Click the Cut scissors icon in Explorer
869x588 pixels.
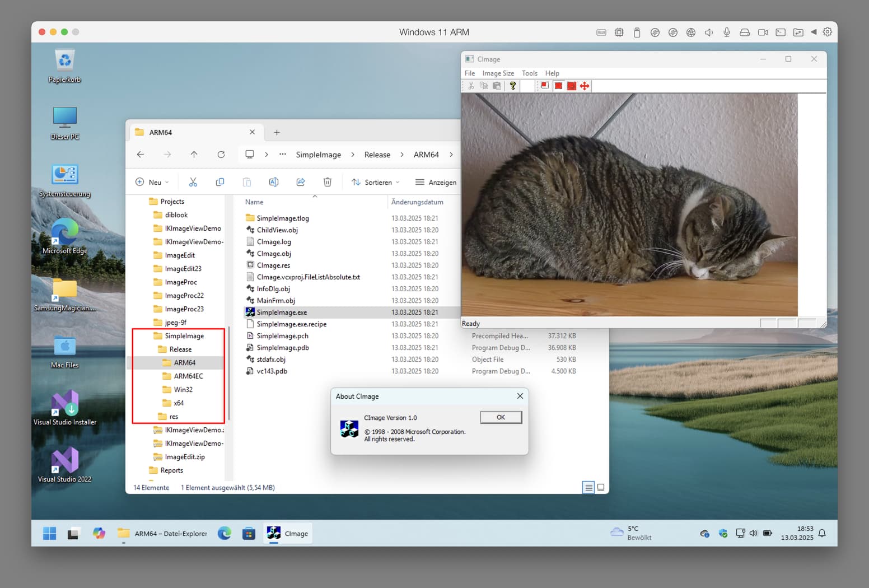193,182
